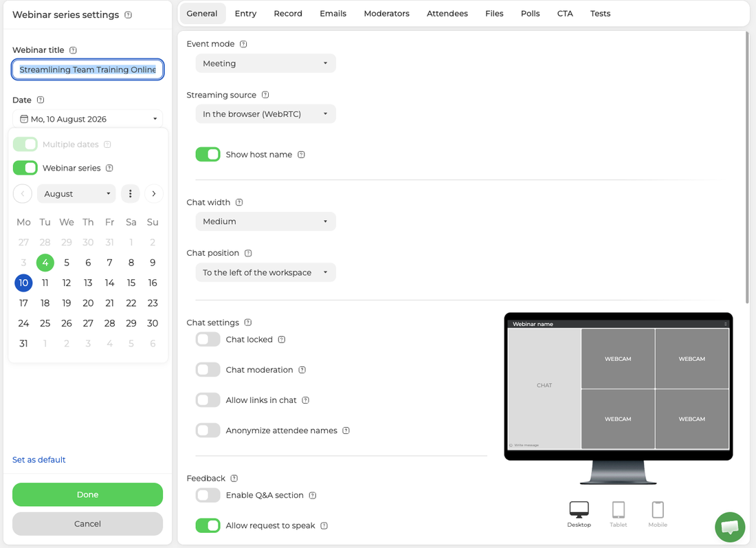756x548 pixels.
Task: Click the help icon beside Event mode
Action: [243, 44]
